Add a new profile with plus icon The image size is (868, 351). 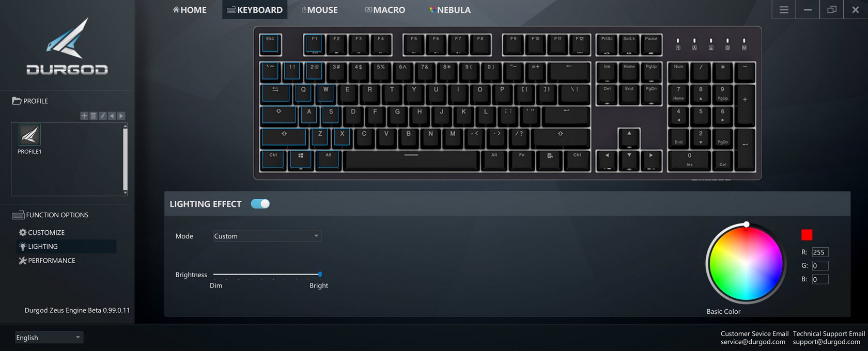point(84,116)
